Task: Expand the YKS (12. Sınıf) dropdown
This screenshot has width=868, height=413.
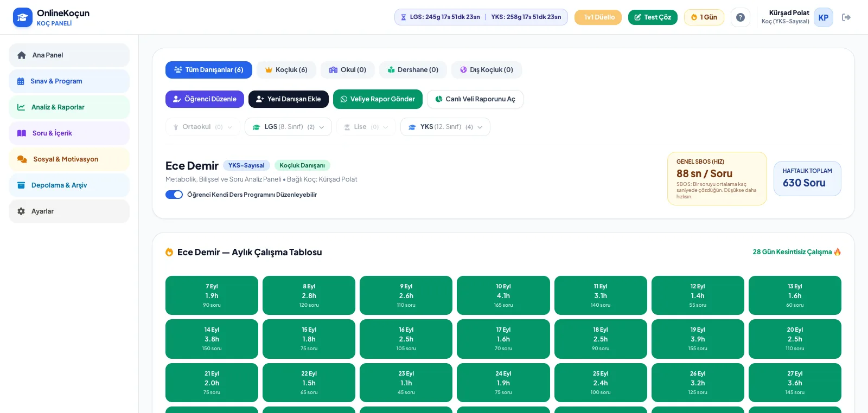Action: 445,127
